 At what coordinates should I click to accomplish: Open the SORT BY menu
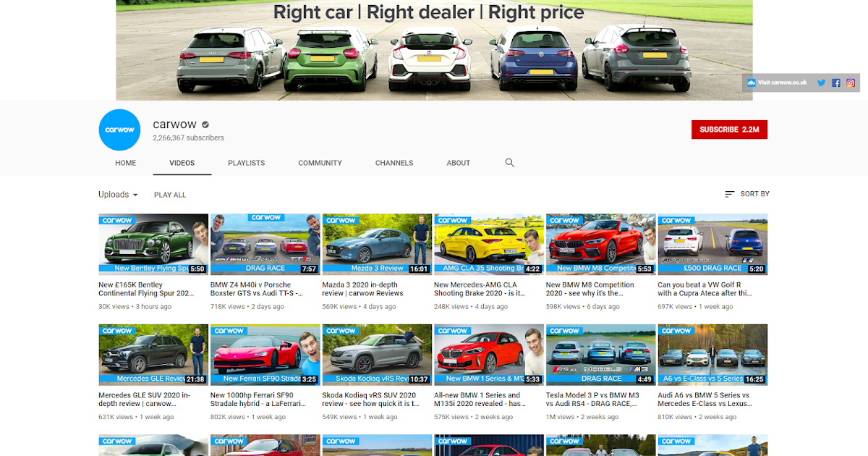(x=746, y=194)
